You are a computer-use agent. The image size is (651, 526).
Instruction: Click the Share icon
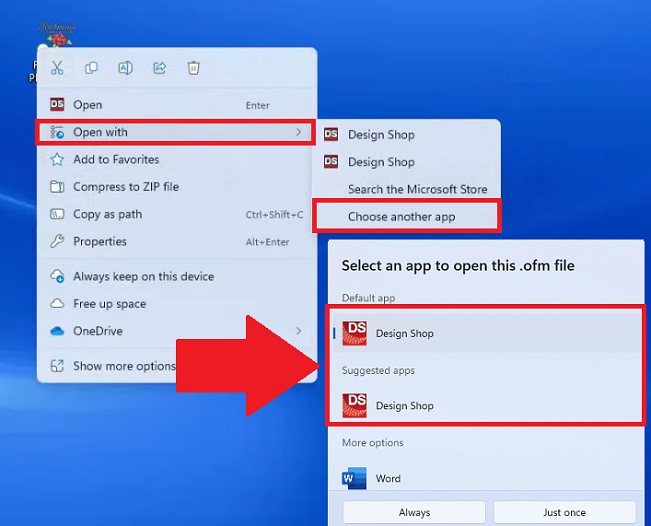point(159,68)
